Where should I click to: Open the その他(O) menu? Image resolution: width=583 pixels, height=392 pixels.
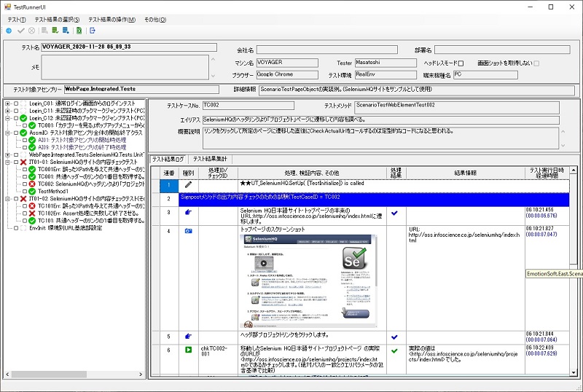(x=155, y=20)
